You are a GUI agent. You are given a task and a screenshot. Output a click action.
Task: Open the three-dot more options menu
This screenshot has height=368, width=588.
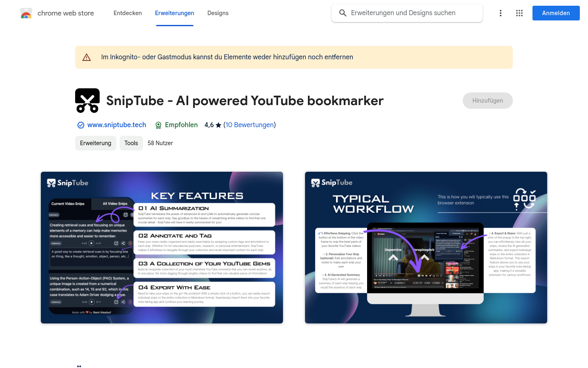tap(501, 13)
